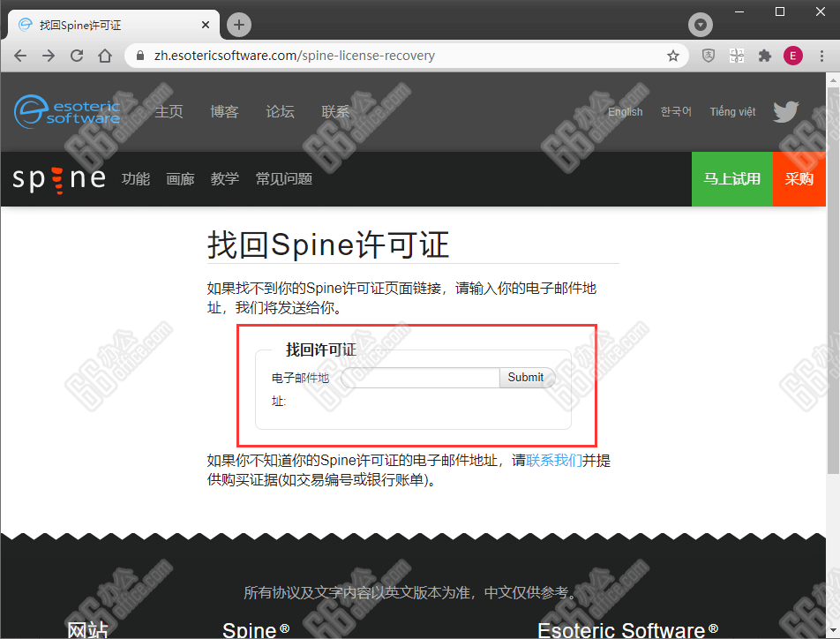
Task: Open the shield extension icon
Action: pos(709,56)
